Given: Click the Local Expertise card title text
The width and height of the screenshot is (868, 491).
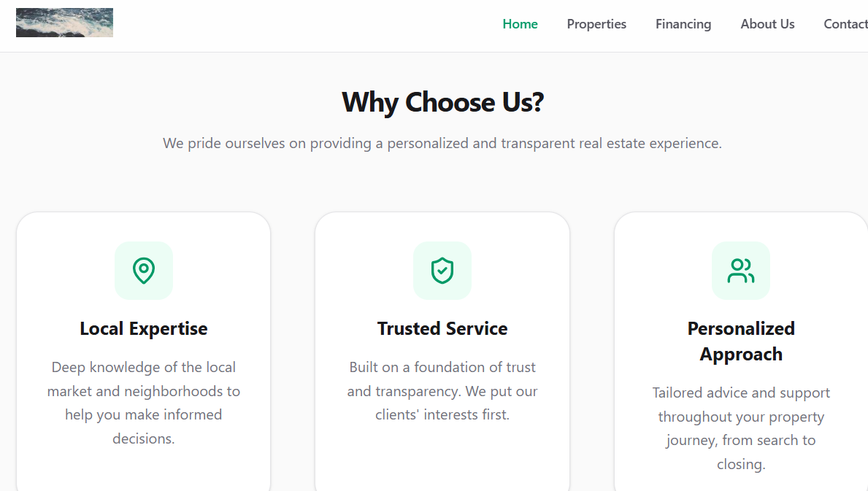Looking at the screenshot, I should tap(143, 328).
